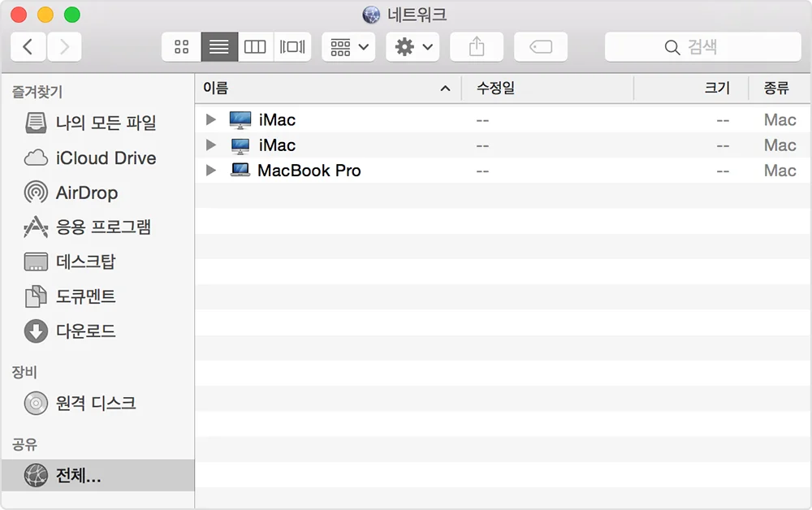Select the second iMac in list

click(277, 145)
